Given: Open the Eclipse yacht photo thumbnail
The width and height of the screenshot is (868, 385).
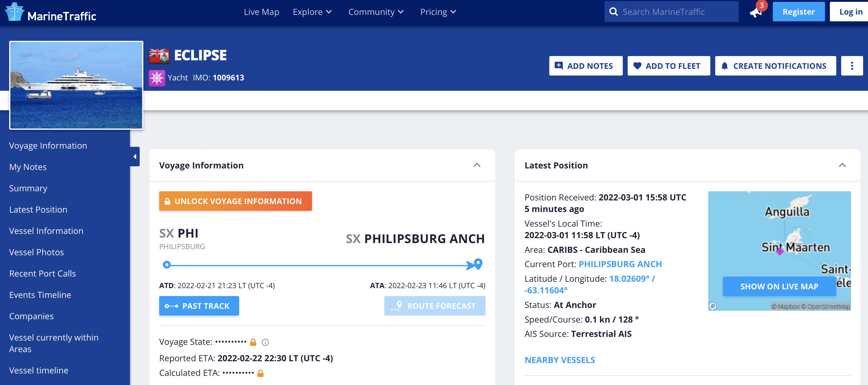Looking at the screenshot, I should click(x=76, y=85).
